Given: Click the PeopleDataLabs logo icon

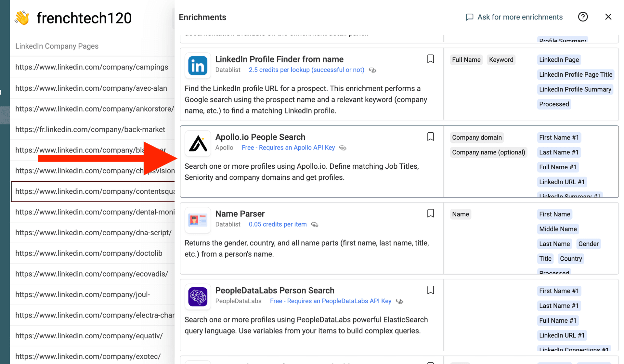Looking at the screenshot, I should coord(198,297).
